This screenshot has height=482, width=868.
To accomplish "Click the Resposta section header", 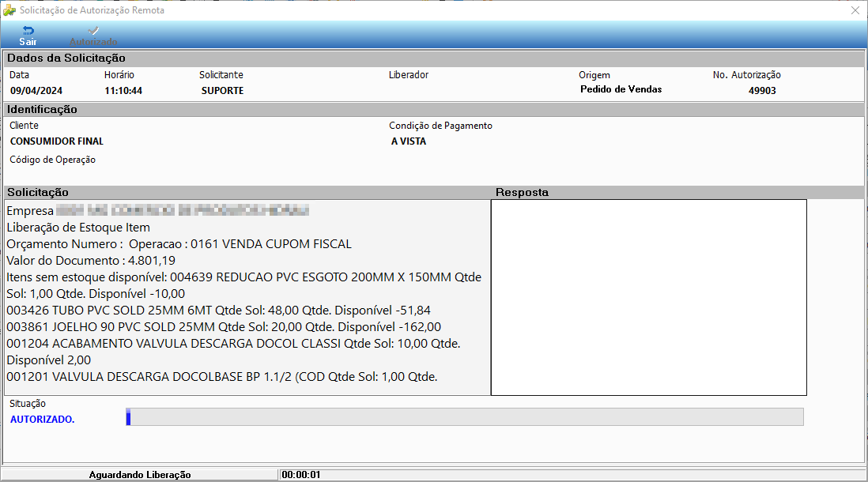I will (x=522, y=193).
